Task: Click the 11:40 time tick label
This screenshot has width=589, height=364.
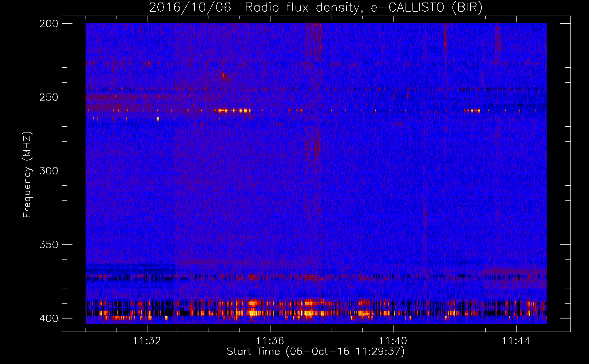Action: click(393, 341)
